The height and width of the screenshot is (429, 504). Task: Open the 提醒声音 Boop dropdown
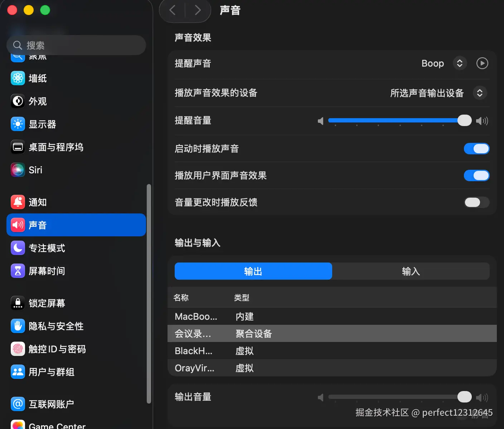coord(460,63)
